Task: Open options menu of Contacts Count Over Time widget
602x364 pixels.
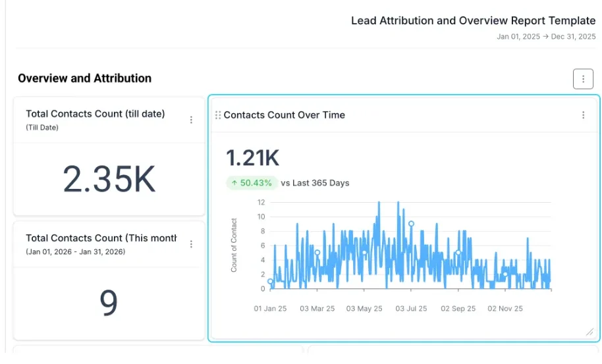Action: [583, 115]
